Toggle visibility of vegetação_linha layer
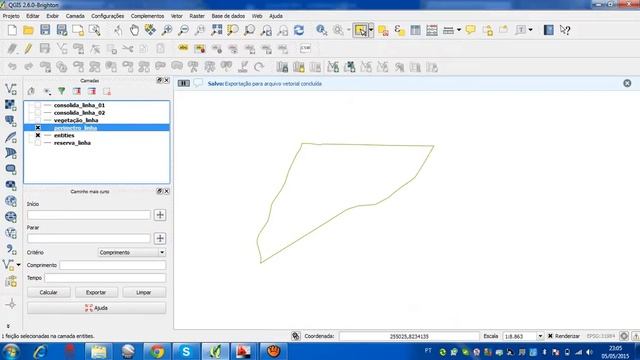 tap(38, 120)
